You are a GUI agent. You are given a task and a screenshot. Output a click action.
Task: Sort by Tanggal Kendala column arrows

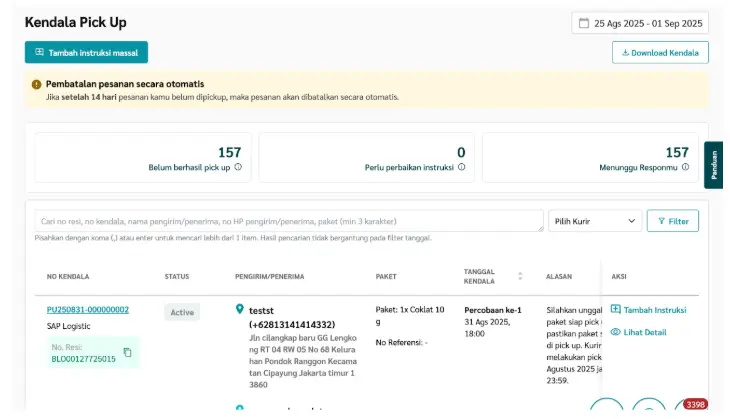click(520, 275)
